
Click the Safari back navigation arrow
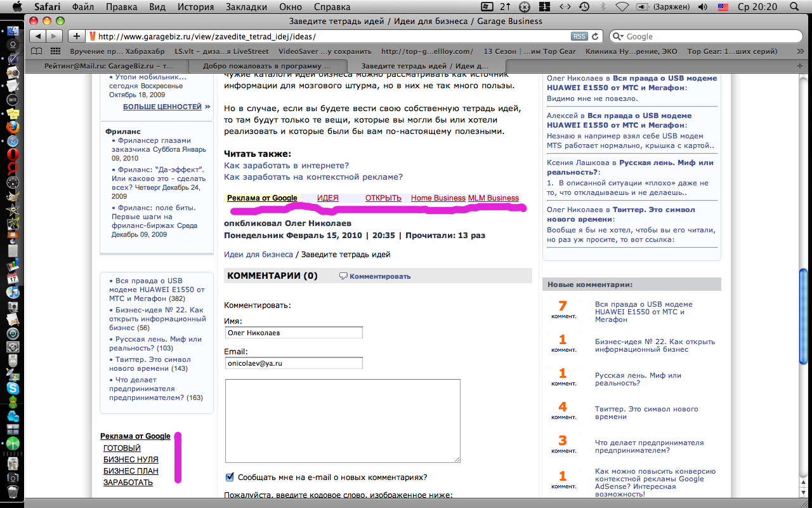(39, 36)
